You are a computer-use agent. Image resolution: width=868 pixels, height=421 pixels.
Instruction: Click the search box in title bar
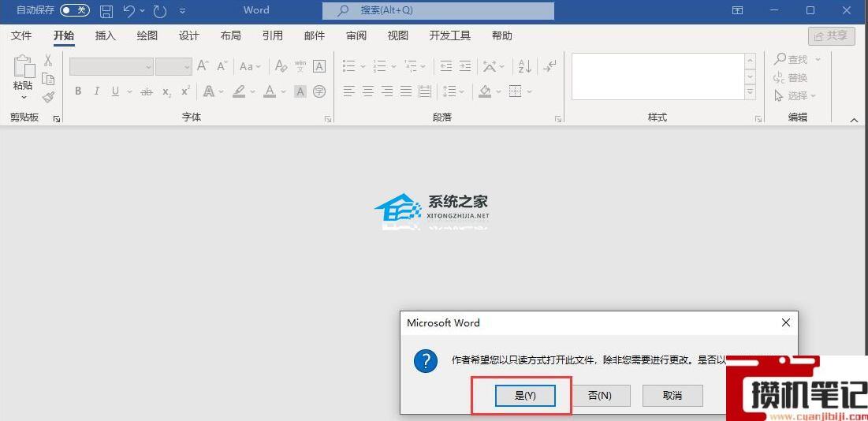[x=438, y=10]
